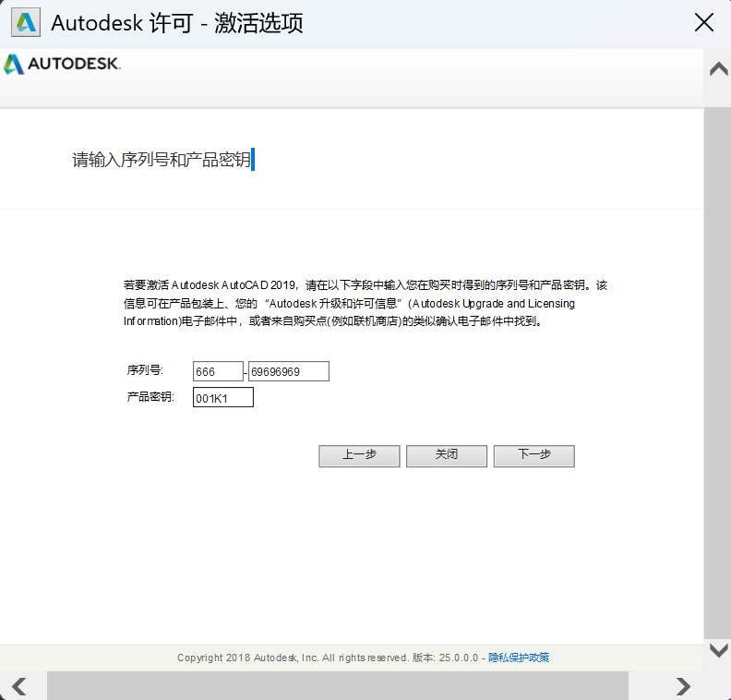This screenshot has height=700, width=731.
Task: Click the 序列号 label
Action: pos(145,370)
